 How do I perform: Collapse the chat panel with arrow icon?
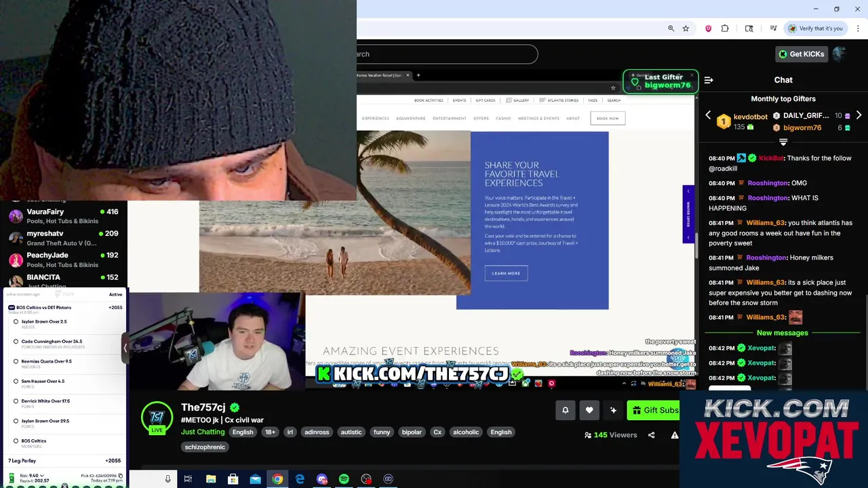[709, 80]
